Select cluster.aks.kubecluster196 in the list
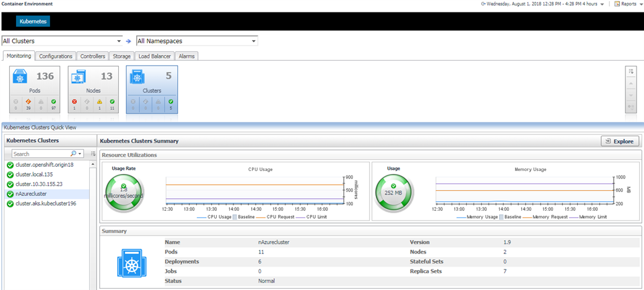The height and width of the screenshot is (290, 644). point(47,204)
